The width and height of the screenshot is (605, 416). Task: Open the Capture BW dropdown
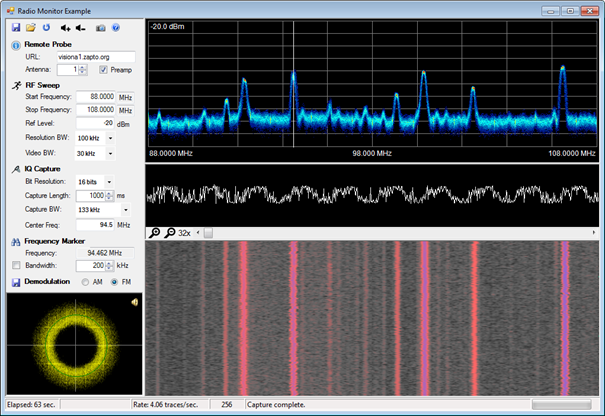coord(125,211)
